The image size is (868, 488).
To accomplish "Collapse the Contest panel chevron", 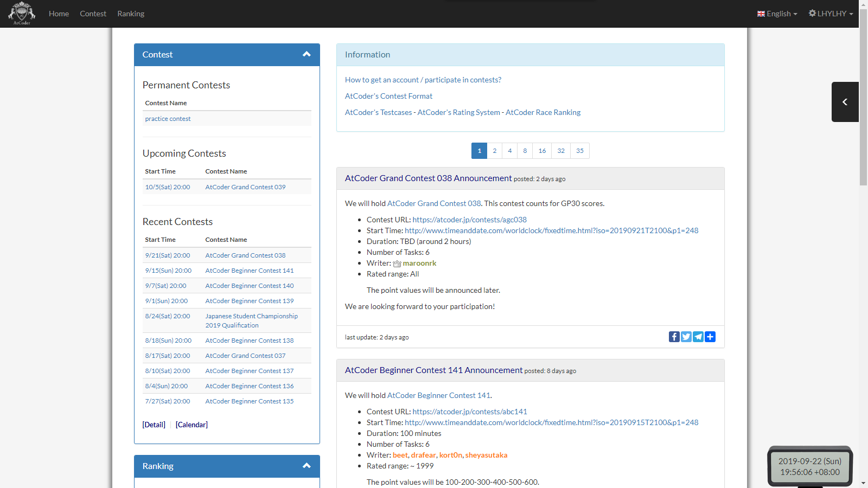I will [x=307, y=54].
